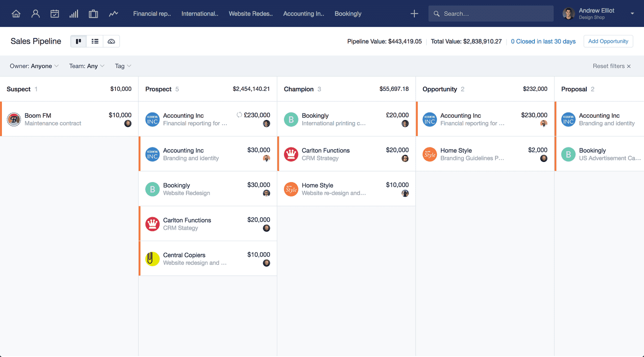Switch to list view
Viewport: 644px width, 357px height.
95,41
